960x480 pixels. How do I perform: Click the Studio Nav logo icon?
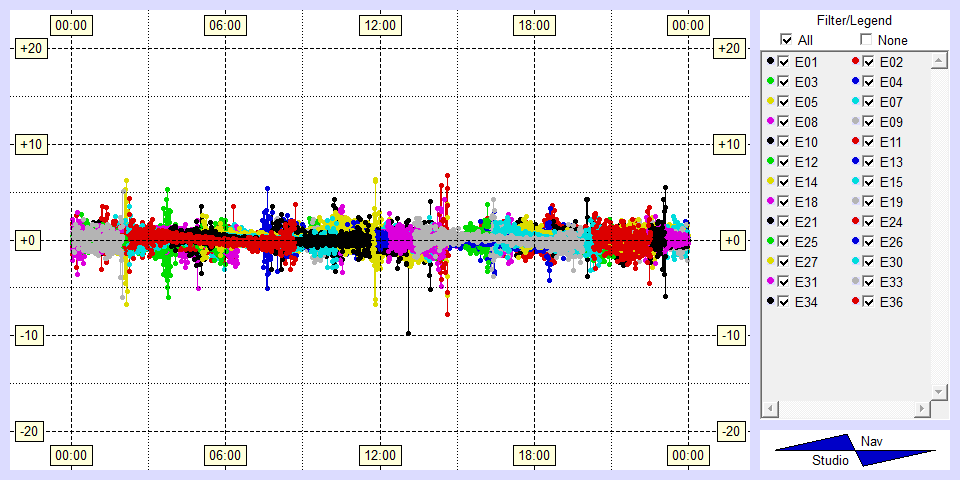(x=855, y=451)
